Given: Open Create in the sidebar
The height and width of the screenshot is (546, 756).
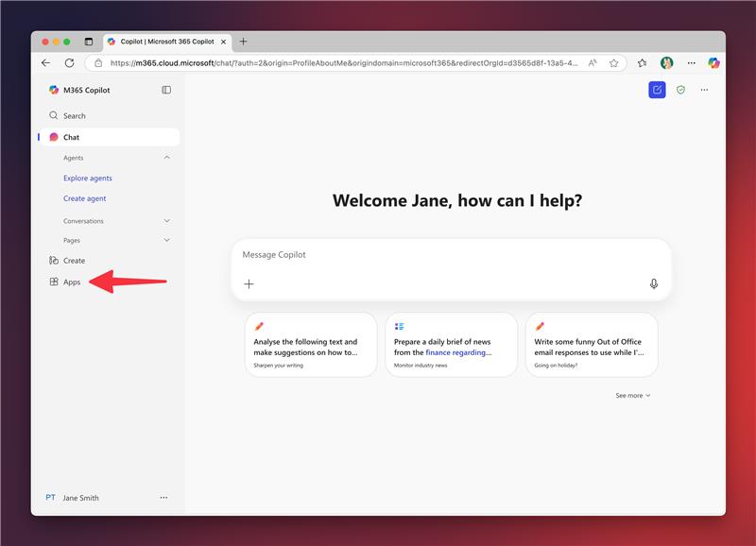Looking at the screenshot, I should coord(67,261).
